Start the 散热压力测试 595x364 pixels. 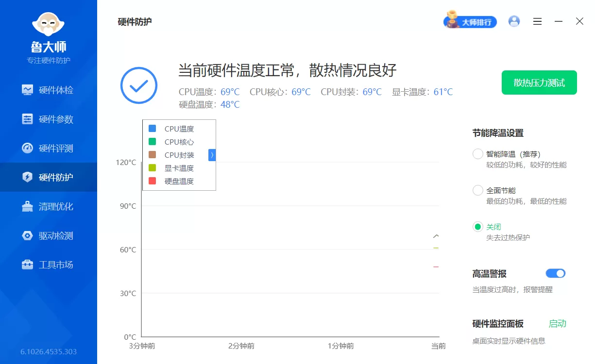pos(539,83)
